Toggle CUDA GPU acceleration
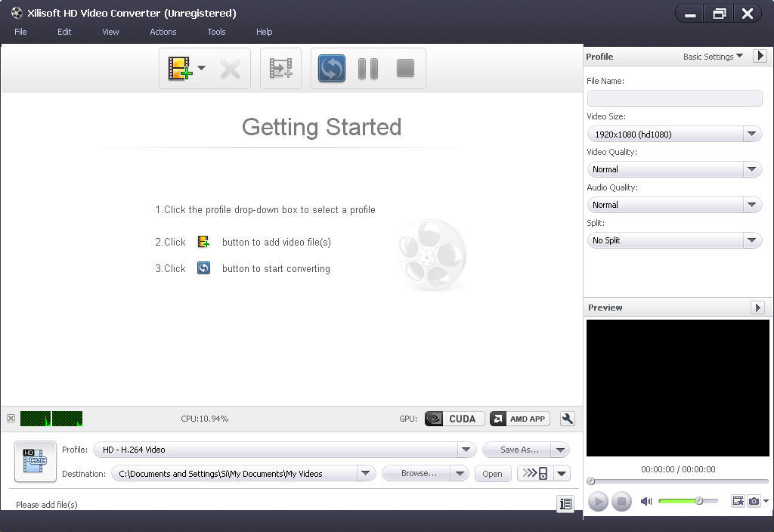Viewport: 774px width, 532px height. click(x=454, y=419)
